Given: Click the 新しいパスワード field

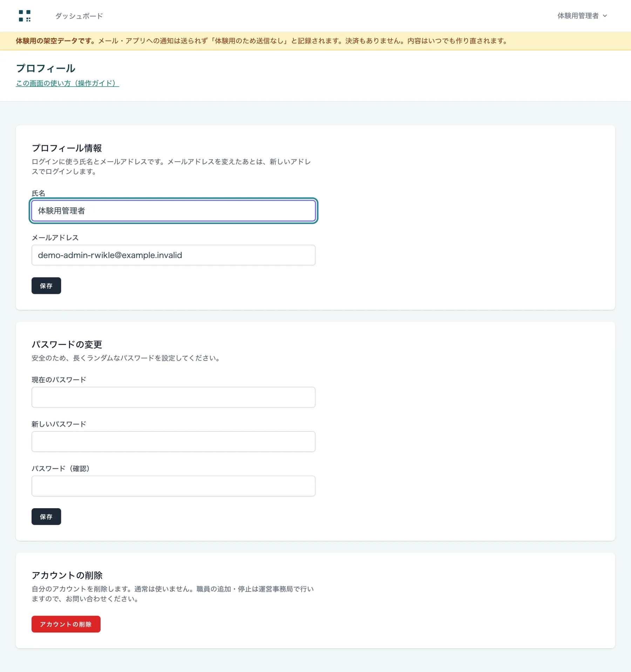Looking at the screenshot, I should coord(174,442).
